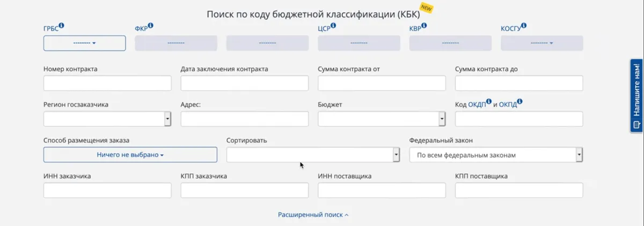The width and height of the screenshot is (644, 226).
Task: Open the Способ размещения заказа selector
Action: 130,155
